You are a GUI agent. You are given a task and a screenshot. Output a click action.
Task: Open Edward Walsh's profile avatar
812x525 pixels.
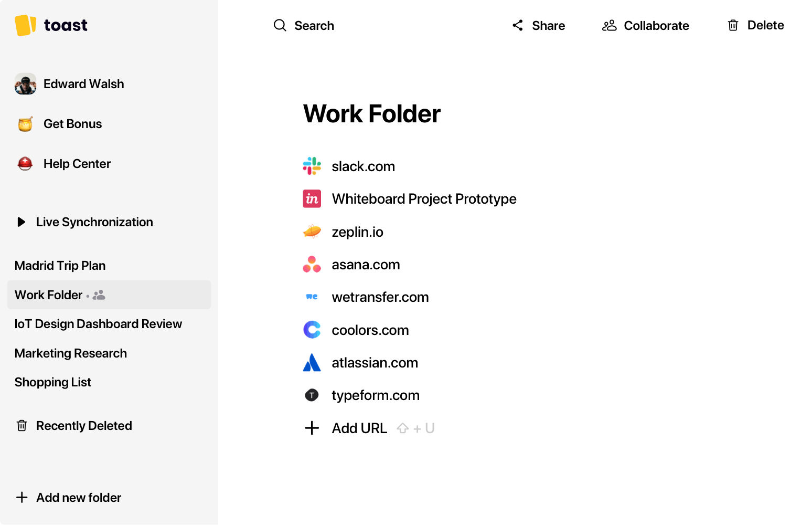(x=25, y=84)
